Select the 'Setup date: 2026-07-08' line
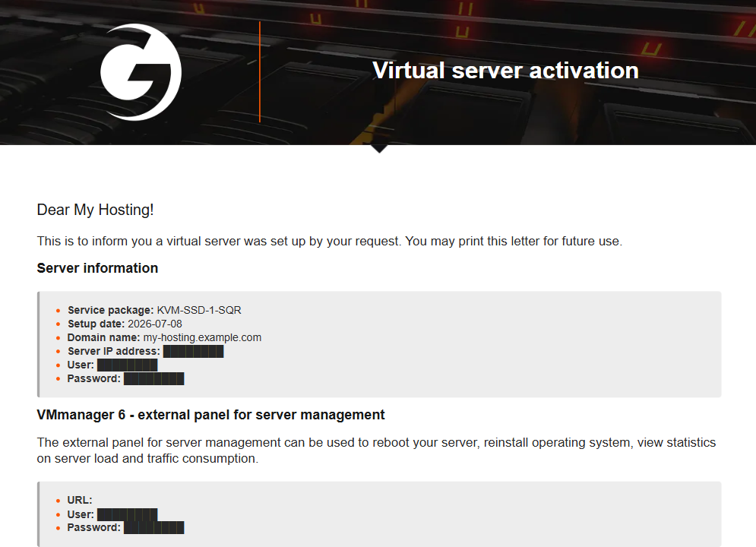 coord(125,324)
